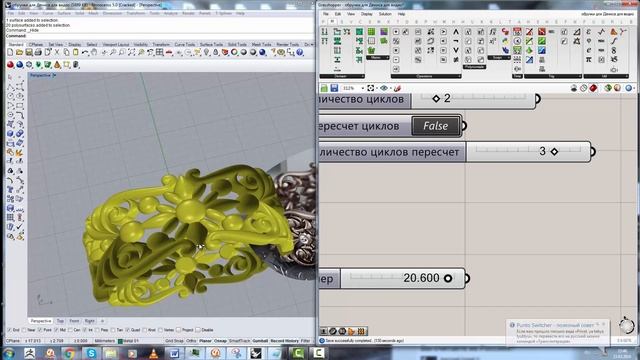The height and width of the screenshot is (360, 640).
Task: Expand the Util panel bar in Grasshopper ribbon
Action: [x=606, y=76]
